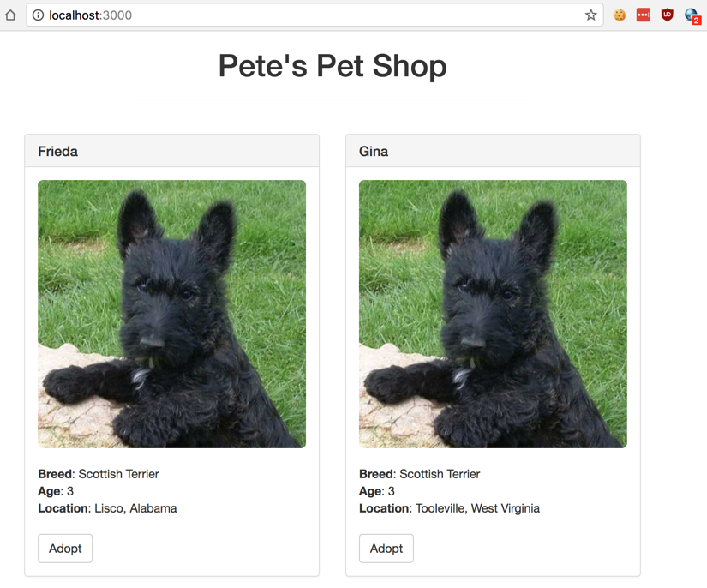
Task: Open the cookie extension icon
Action: pos(619,15)
